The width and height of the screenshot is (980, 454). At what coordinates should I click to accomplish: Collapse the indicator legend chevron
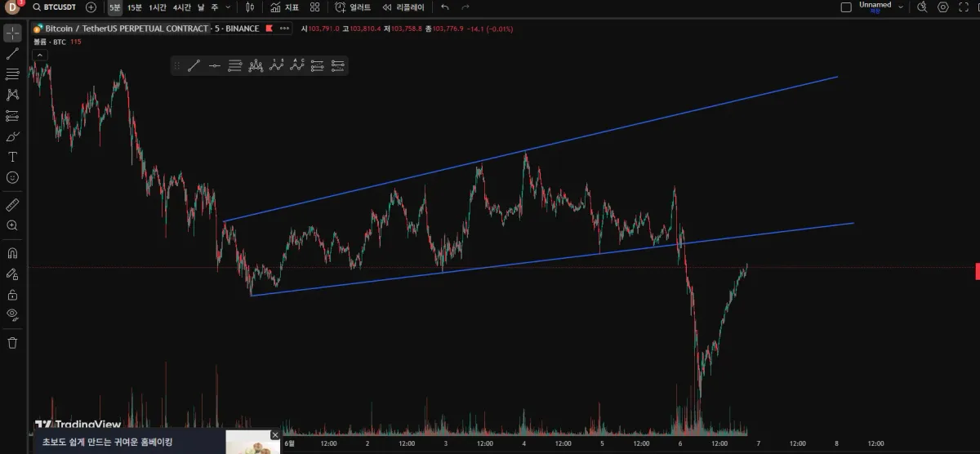tap(40, 56)
